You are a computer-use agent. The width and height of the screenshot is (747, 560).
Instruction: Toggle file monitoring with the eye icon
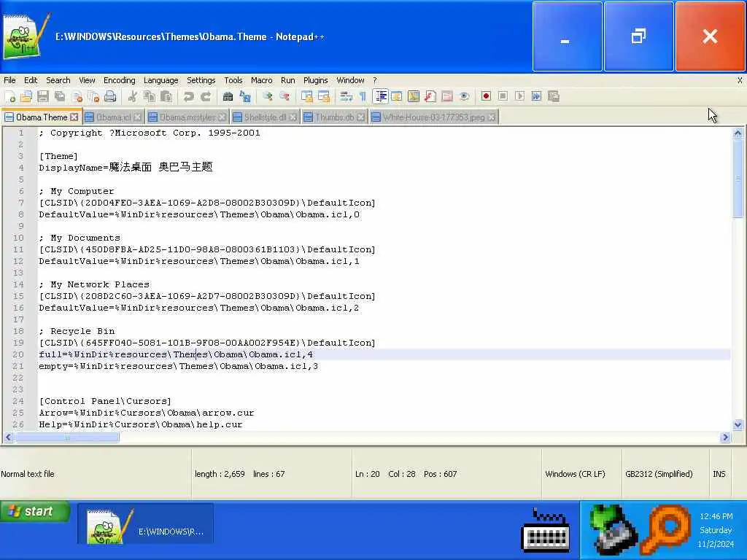tap(464, 97)
